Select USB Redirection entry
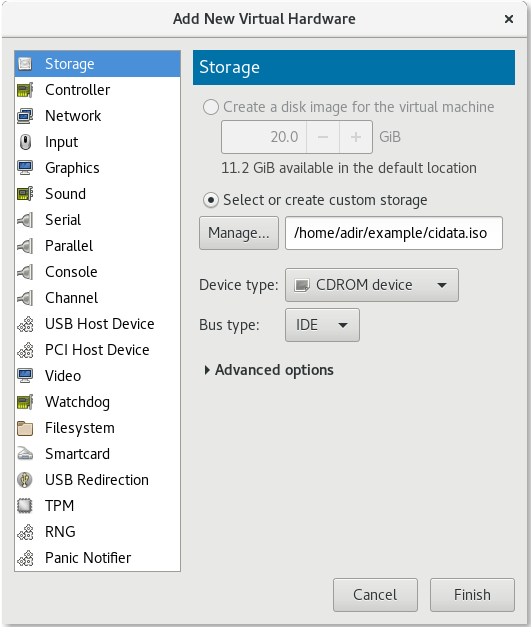This screenshot has height=627, width=531. tap(98, 479)
